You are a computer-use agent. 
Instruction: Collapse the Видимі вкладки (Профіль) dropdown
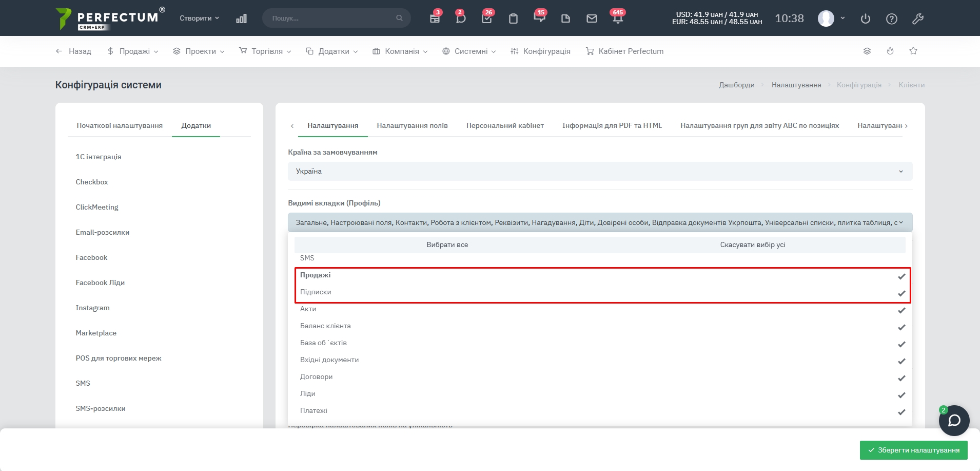[600, 222]
